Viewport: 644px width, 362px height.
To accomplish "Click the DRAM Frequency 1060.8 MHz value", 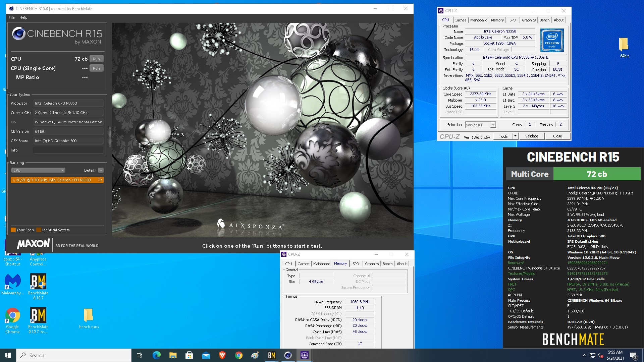I will pyautogui.click(x=360, y=302).
